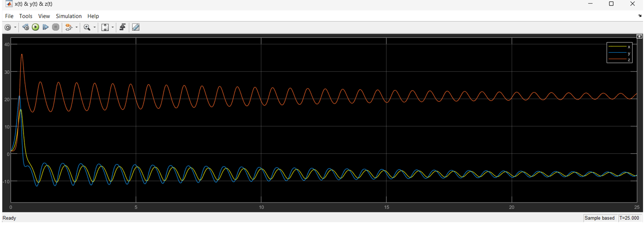The height and width of the screenshot is (226, 644).
Task: Click the Scale Axes Limits icon
Action: click(x=105, y=27)
